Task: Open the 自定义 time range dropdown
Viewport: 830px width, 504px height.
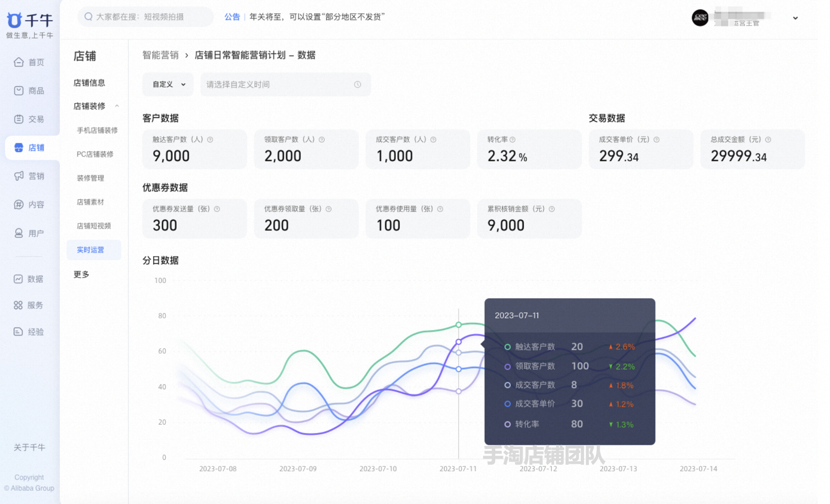Action: (168, 85)
